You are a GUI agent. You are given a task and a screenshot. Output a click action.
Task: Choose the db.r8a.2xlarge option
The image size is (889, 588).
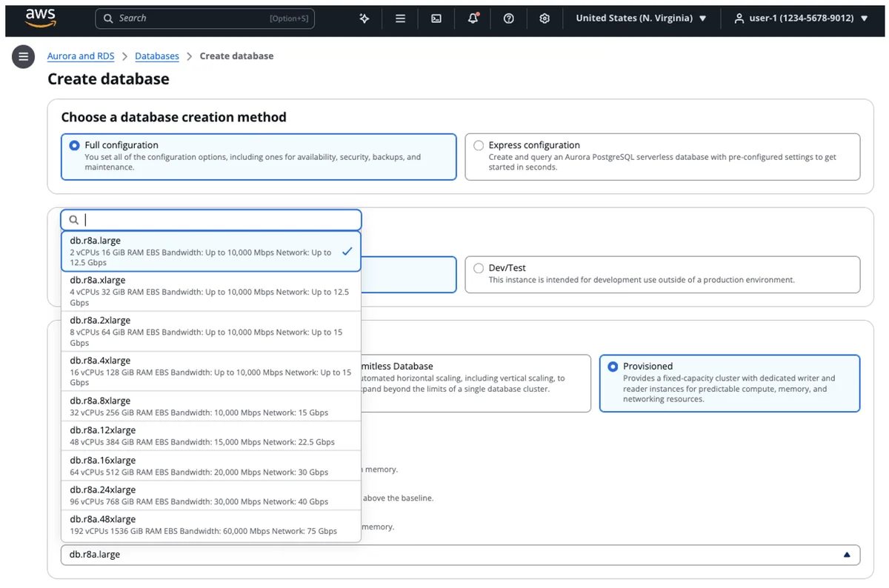click(x=211, y=332)
